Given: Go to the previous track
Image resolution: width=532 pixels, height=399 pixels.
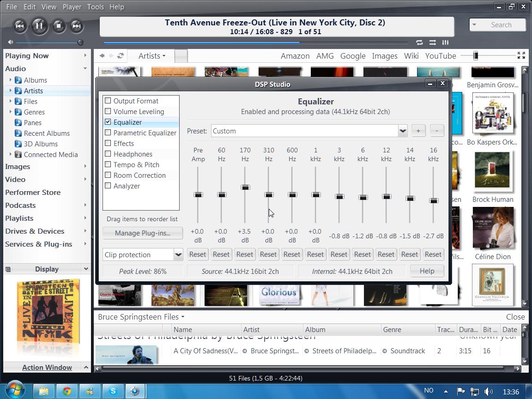Looking at the screenshot, I should click(x=19, y=26).
